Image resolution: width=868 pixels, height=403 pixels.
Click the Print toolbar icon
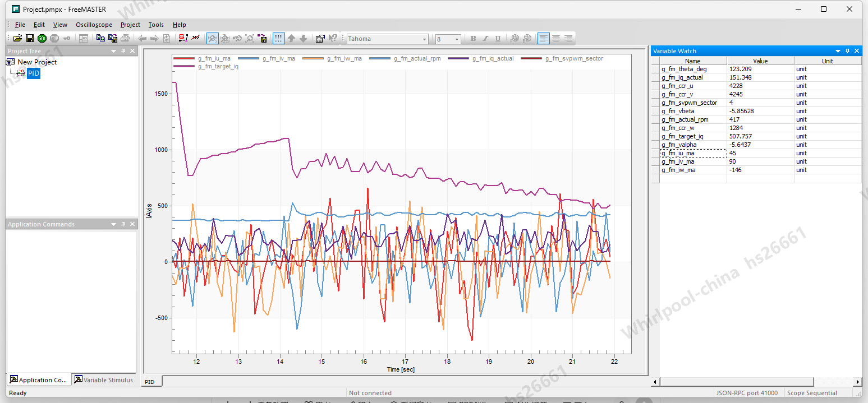click(125, 39)
